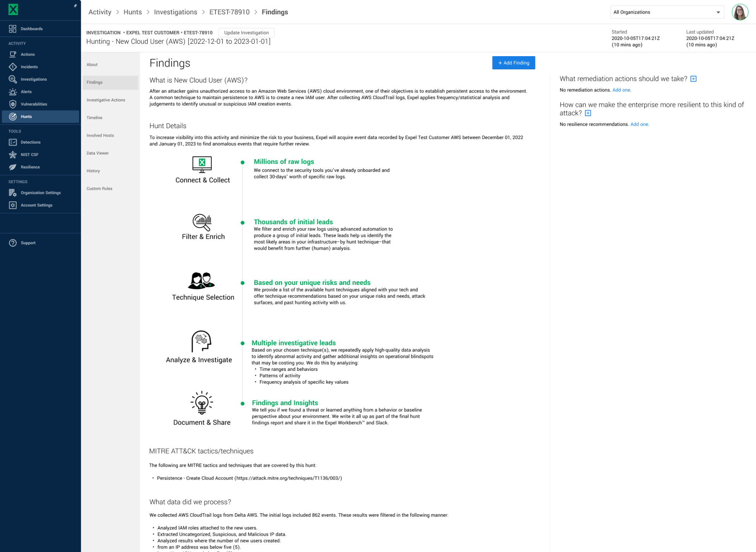The width and height of the screenshot is (756, 552).
Task: Click the Update Investigation button
Action: pos(246,33)
